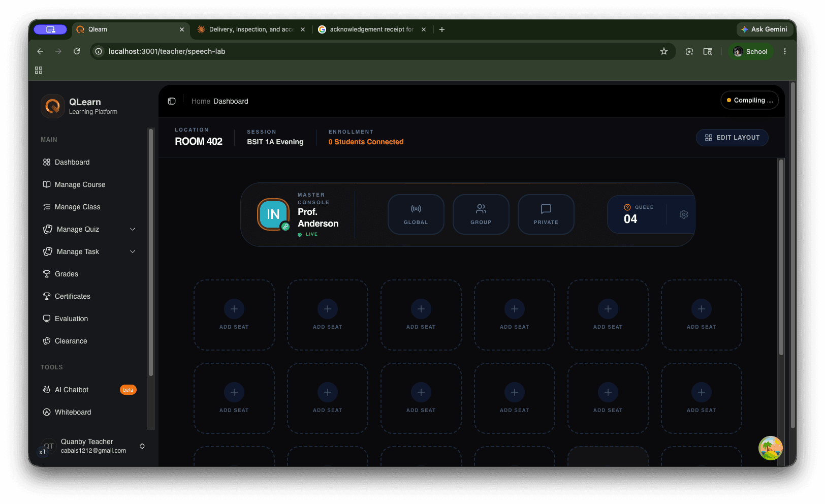Open tab search side panel icon
Screen dimensions: 825x504
[708, 51]
